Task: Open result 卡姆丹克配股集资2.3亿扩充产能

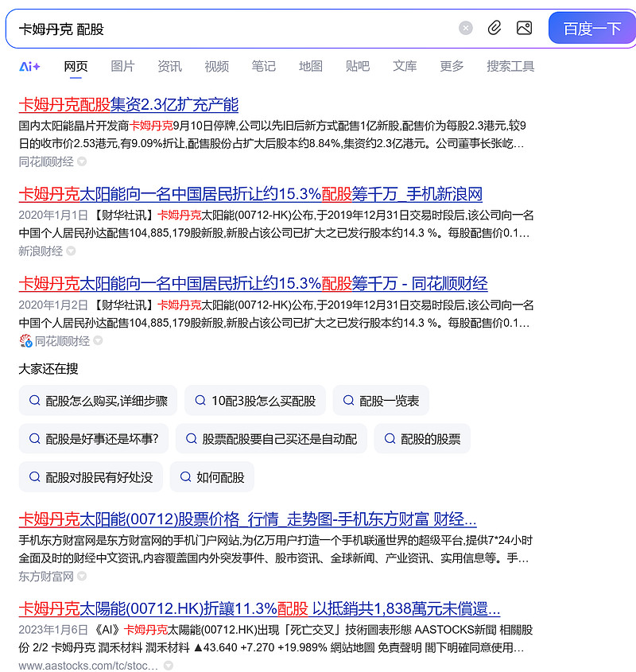Action: click(x=129, y=104)
